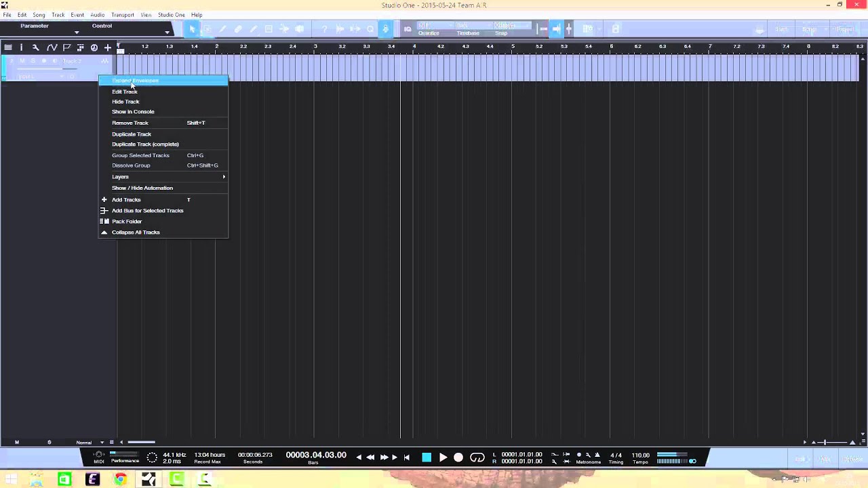Select the Range tool
The image size is (868, 488).
208,28
